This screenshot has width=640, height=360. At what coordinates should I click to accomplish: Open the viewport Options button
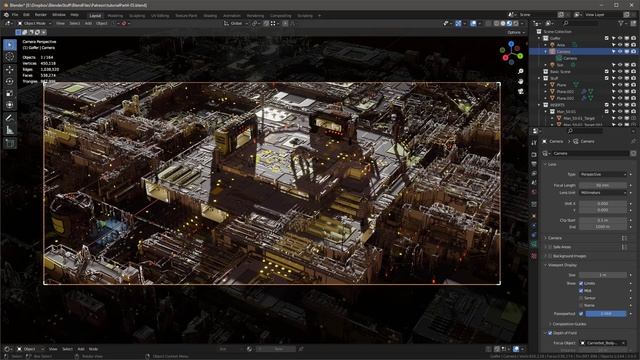pyautogui.click(x=516, y=32)
